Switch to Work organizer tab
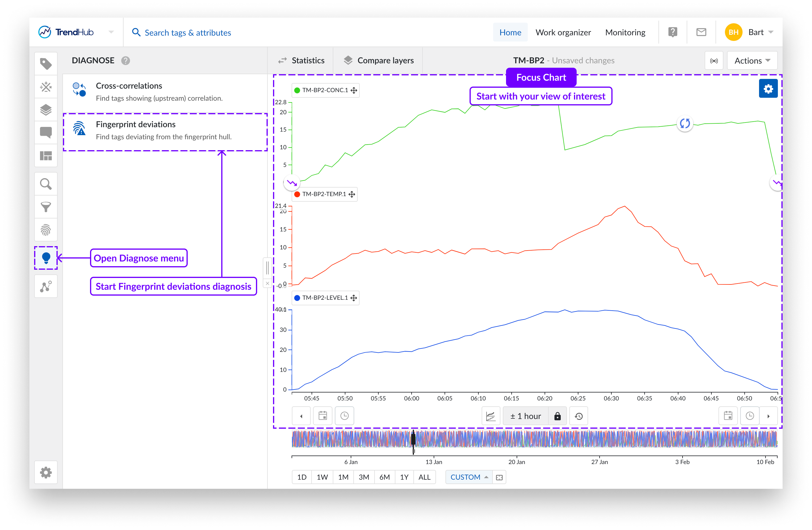812x530 pixels. (563, 32)
